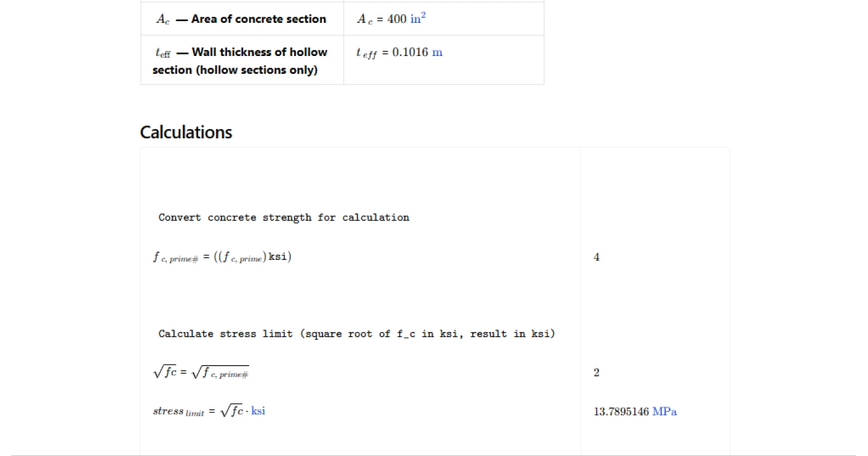The image size is (868, 456).
Task: Click the MPa unit of the result
Action: tap(664, 411)
